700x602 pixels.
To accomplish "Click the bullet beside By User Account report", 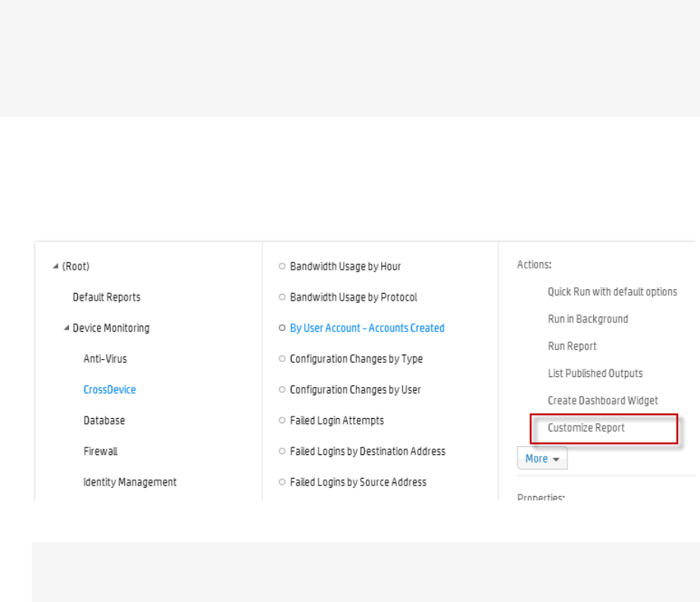I will (x=282, y=328).
